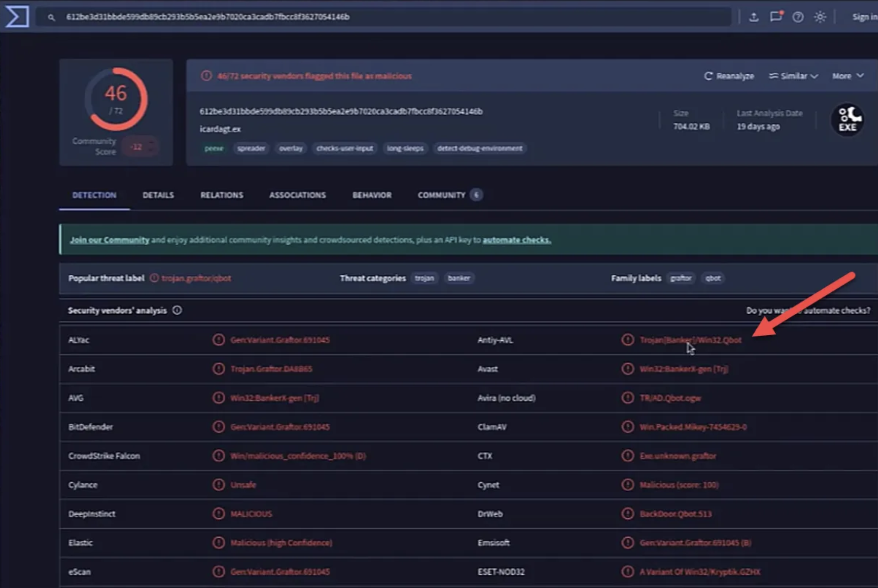Click the file name icardagt.ex

tap(220, 129)
